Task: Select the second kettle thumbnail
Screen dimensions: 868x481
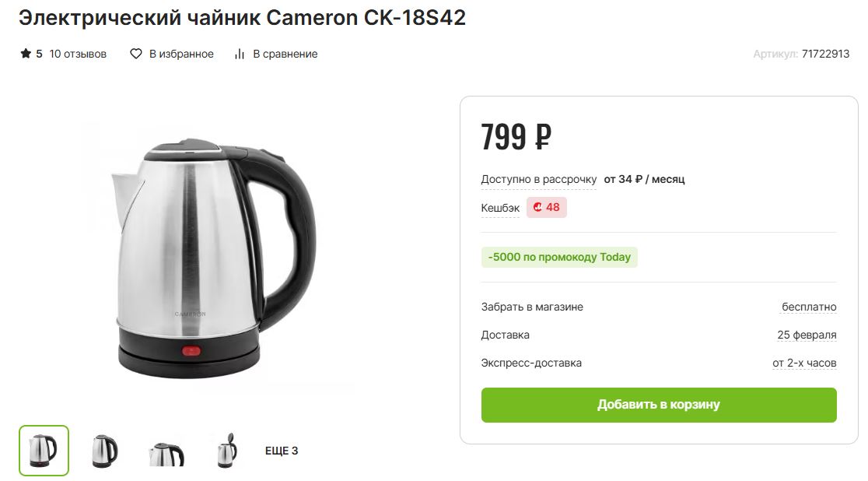Action: point(105,451)
